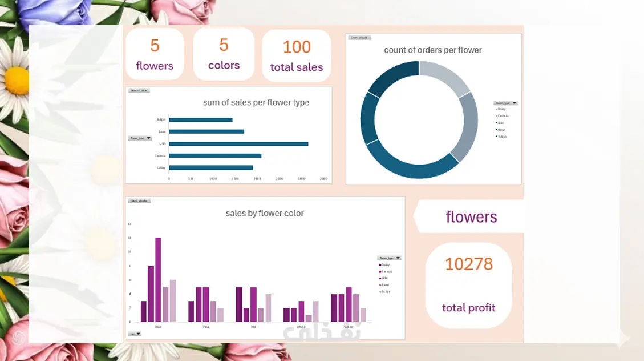Click Rose legend entry in donut chart
This screenshot has width=644, height=361.
pyautogui.click(x=500, y=130)
